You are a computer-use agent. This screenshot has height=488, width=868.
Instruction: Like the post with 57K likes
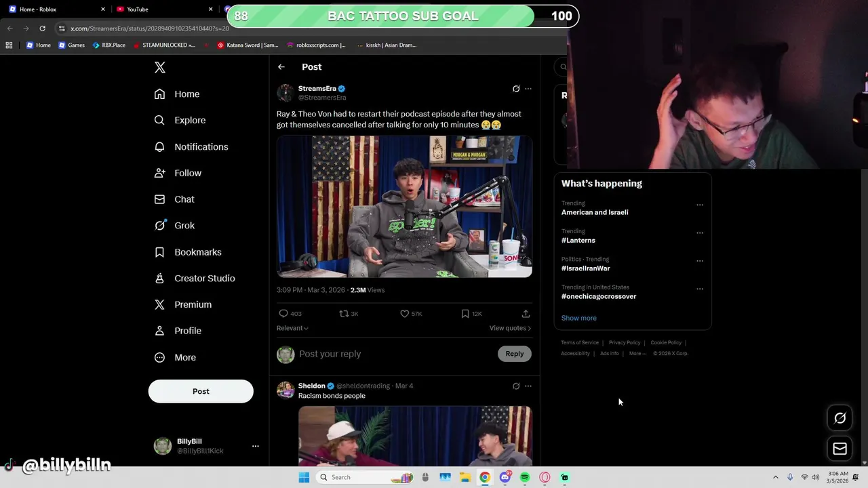(x=405, y=314)
